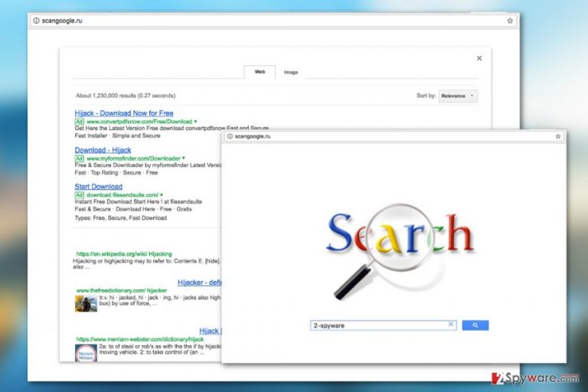This screenshot has width=588, height=392.
Task: Open the thefreedictionary.com hijacker URL
Action: pos(122,290)
